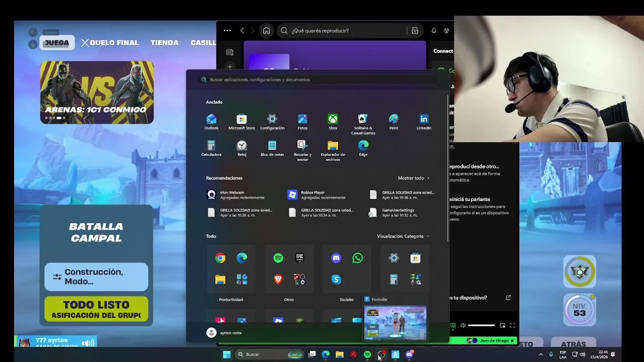Screen dimensions: 644x362
Task: Toggle Spotify library sidebar icon
Action: click(230, 52)
